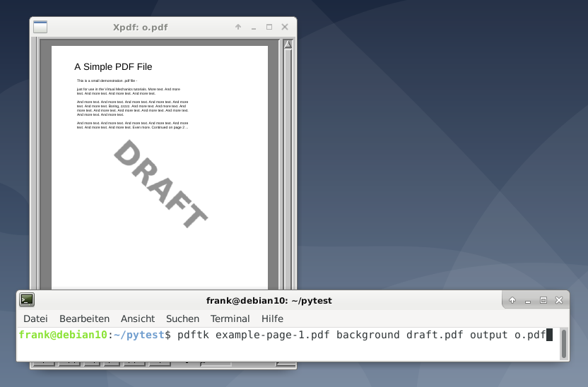
Task: Click the 'frank@debian10' prompt text in the terminal
Action: coord(63,335)
